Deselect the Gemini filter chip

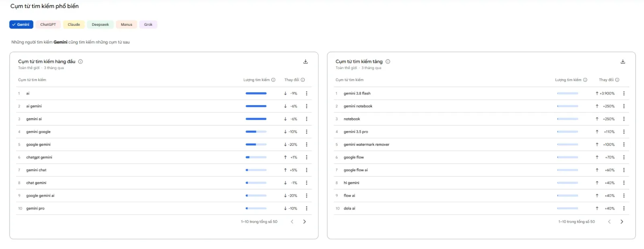tap(21, 25)
